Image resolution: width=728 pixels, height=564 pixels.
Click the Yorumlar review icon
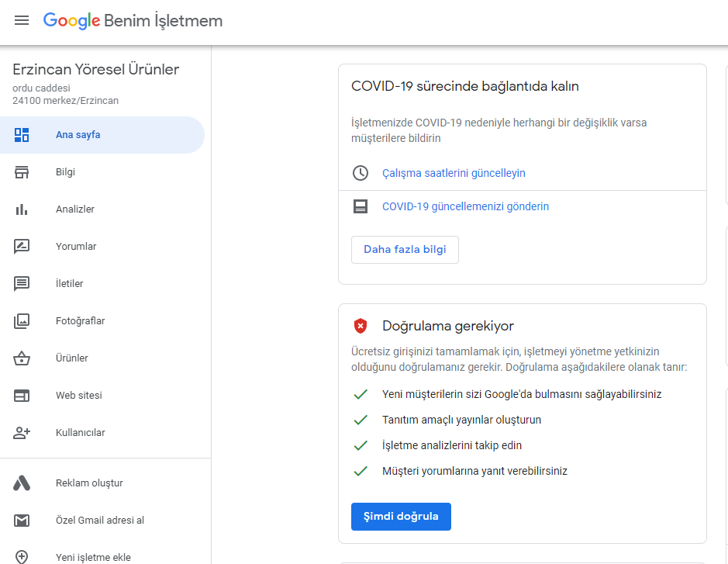point(22,247)
